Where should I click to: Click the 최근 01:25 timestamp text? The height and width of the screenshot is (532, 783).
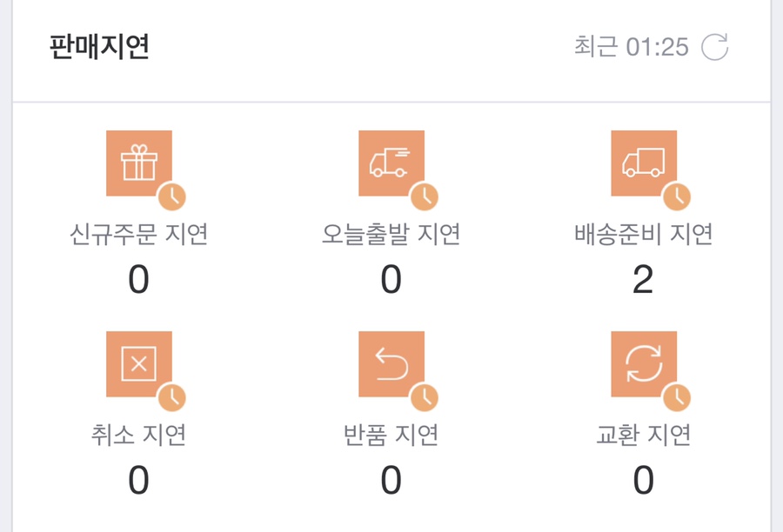[x=632, y=47]
